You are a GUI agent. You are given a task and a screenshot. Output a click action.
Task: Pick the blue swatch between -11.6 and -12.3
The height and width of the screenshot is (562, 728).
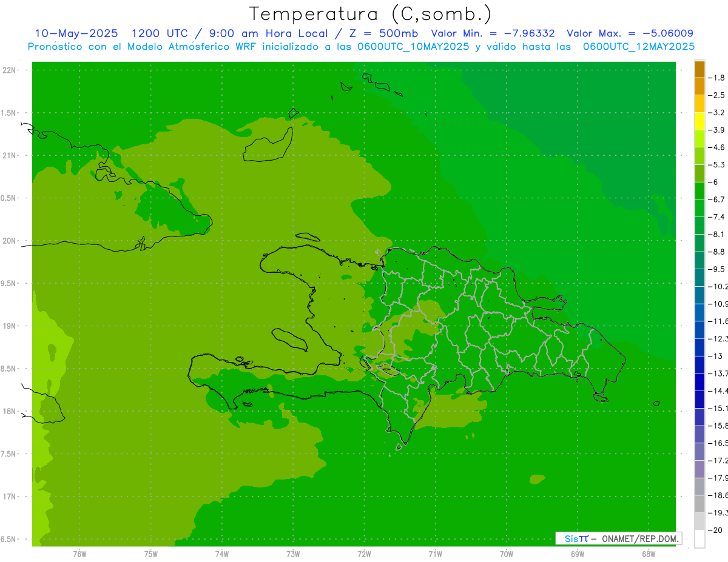(x=699, y=330)
